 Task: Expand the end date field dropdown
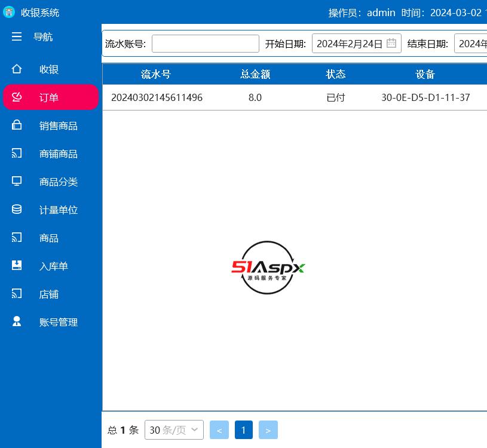coord(472,43)
